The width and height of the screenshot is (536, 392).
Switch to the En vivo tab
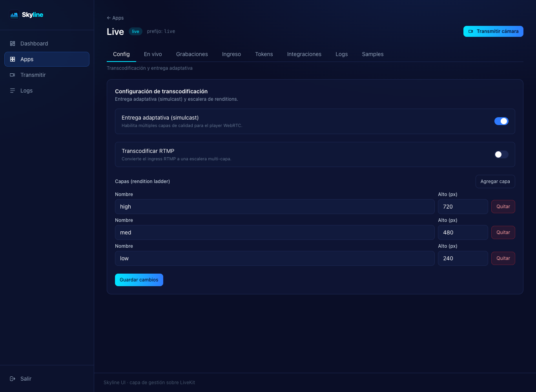(x=153, y=54)
